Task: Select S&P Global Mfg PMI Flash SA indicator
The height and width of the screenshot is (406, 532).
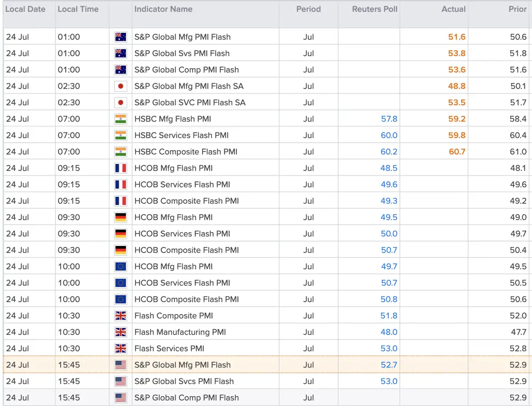Action: point(189,86)
